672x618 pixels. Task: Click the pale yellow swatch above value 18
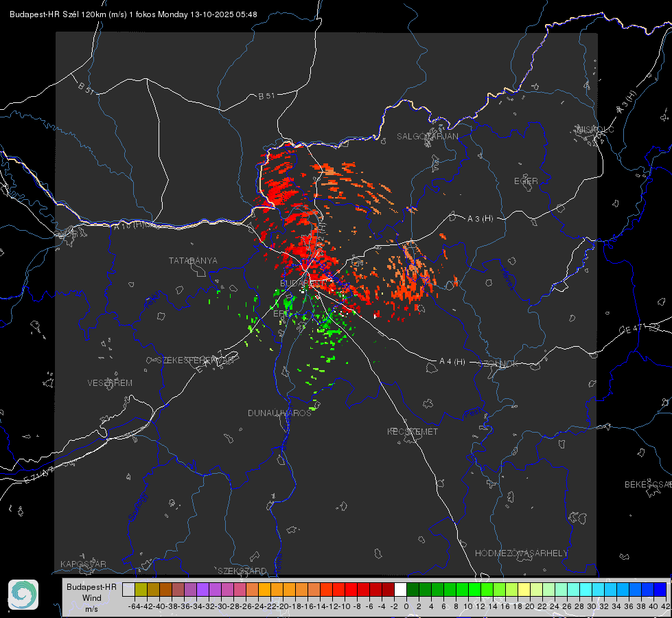click(524, 589)
